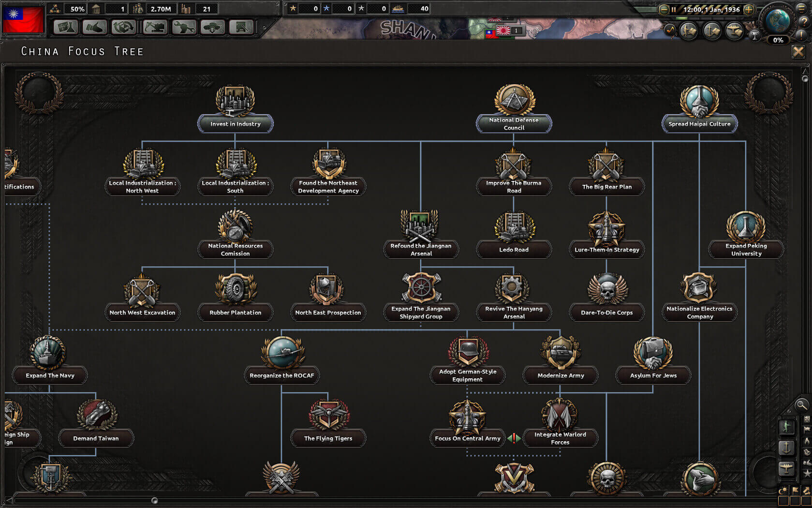Pause the game with the pause control
812x508 pixels.
coord(673,9)
